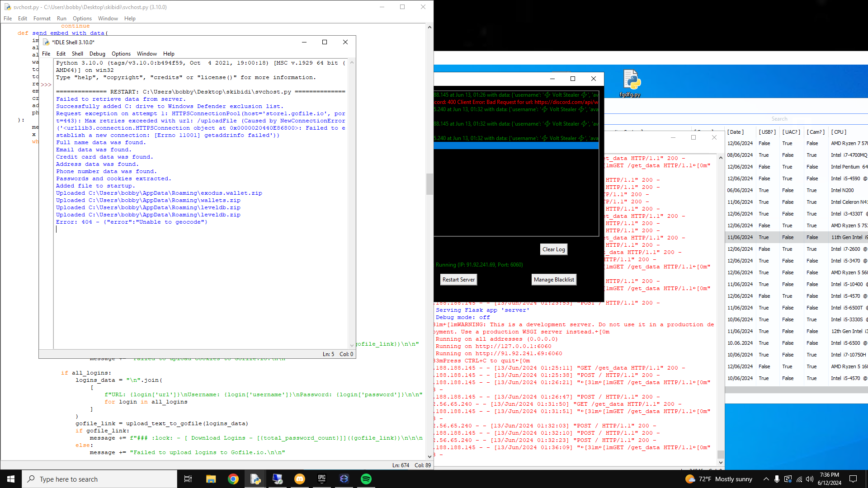Click the Manage Blacklist button
This screenshot has width=868, height=488.
(554, 280)
